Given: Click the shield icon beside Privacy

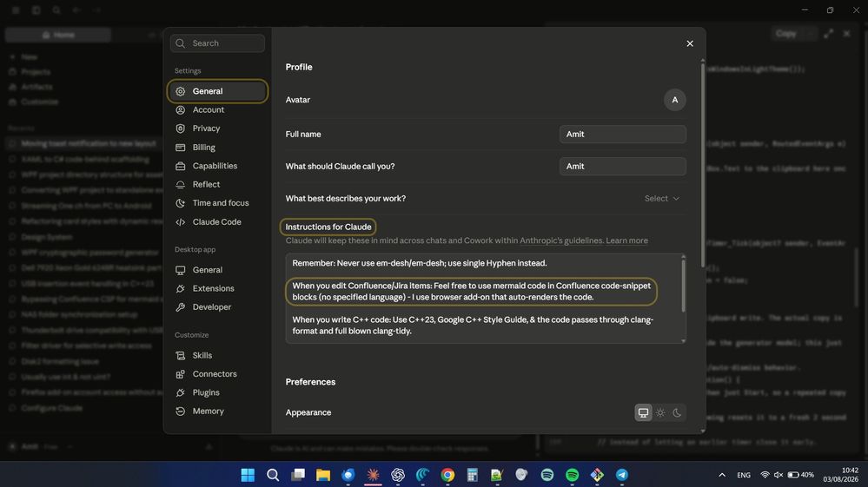Looking at the screenshot, I should [181, 128].
